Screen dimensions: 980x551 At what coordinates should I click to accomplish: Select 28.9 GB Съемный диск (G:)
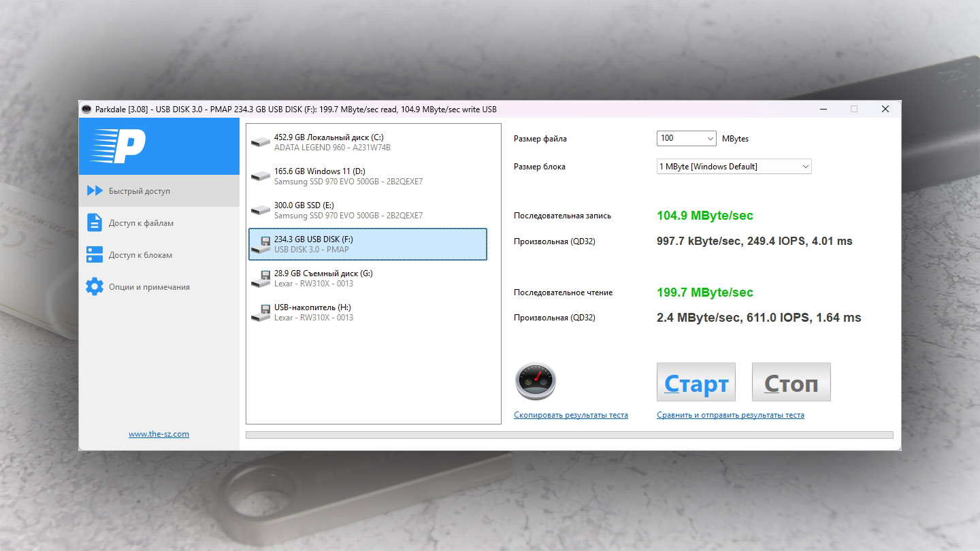[x=368, y=278]
